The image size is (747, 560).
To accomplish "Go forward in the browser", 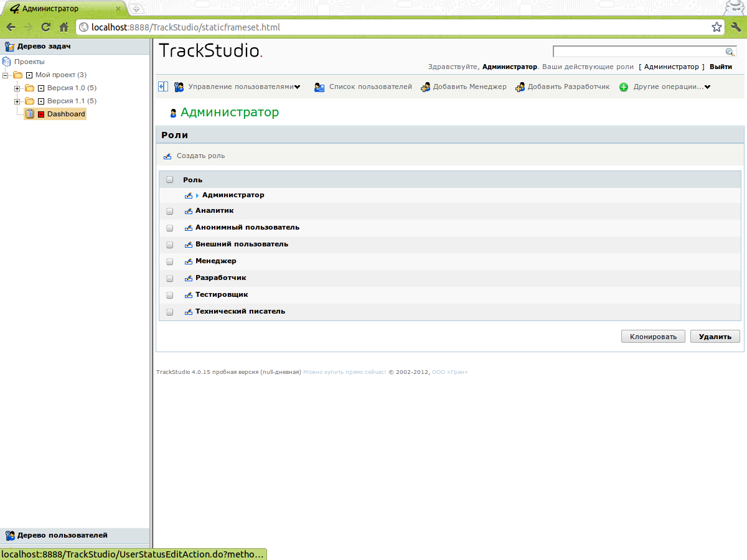I will pos(28,27).
